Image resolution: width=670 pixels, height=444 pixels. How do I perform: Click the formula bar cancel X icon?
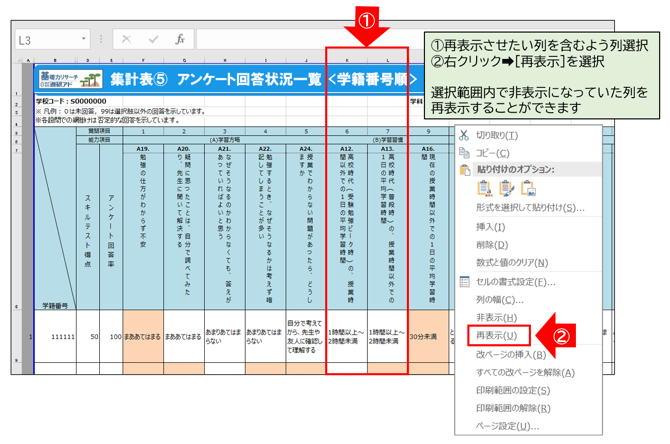[126, 39]
